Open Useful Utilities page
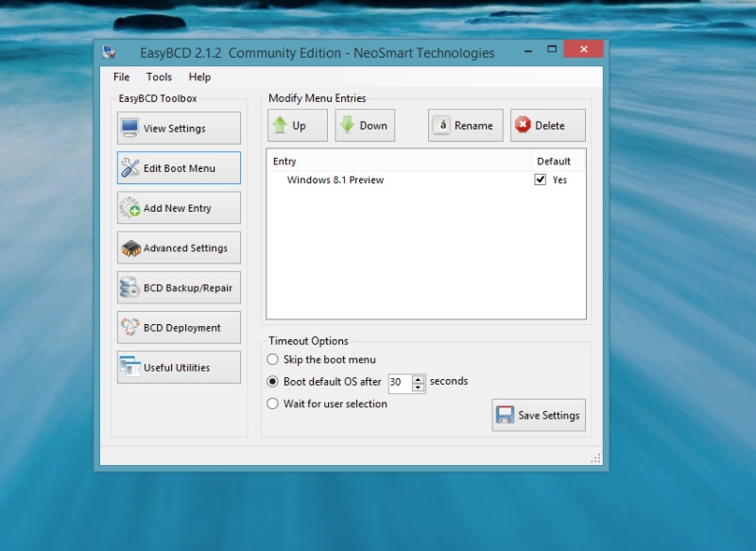The width and height of the screenshot is (756, 551). click(179, 368)
